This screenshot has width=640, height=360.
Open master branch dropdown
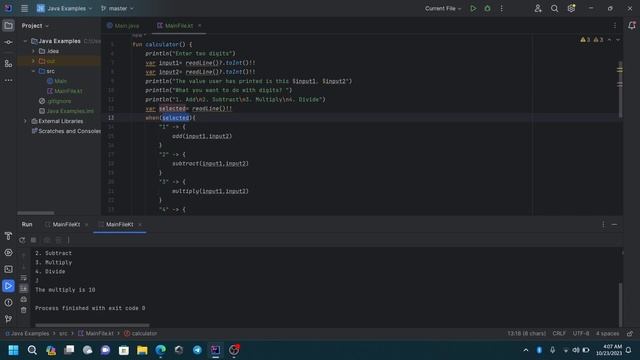pos(117,8)
